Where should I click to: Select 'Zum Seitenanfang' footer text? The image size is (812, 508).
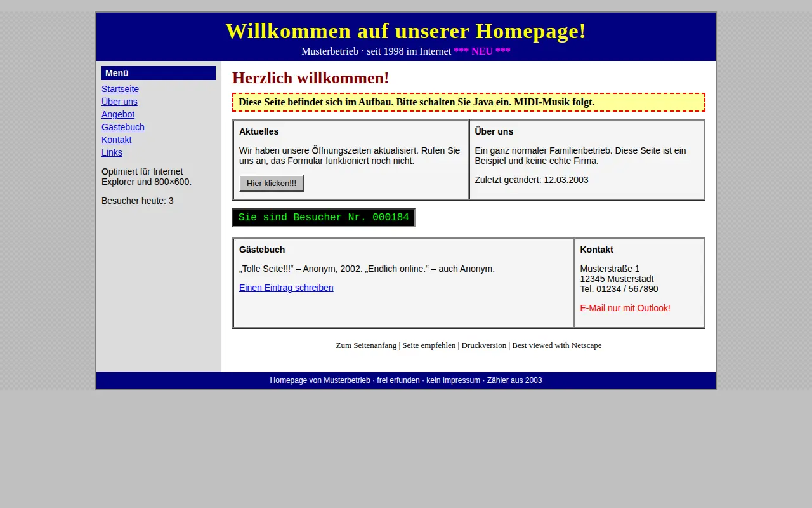[x=366, y=345]
